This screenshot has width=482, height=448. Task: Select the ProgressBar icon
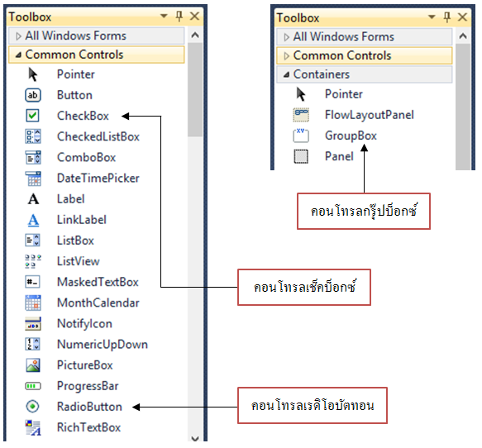[x=32, y=386]
